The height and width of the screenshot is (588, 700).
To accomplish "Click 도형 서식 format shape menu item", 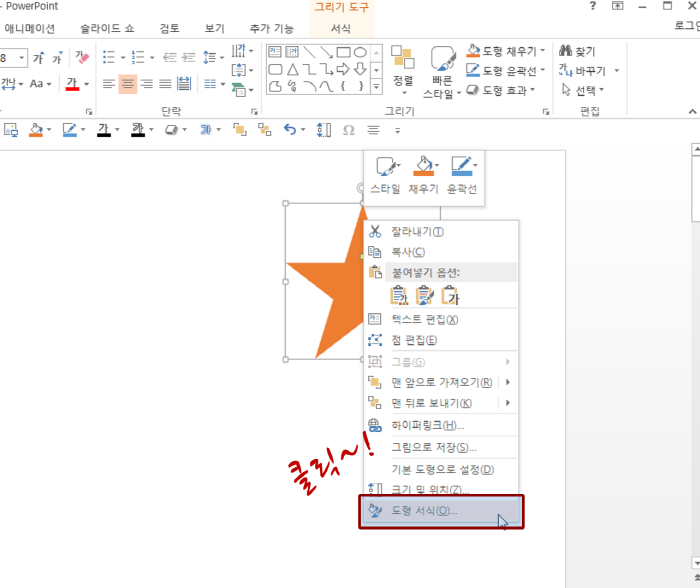I will point(441,511).
